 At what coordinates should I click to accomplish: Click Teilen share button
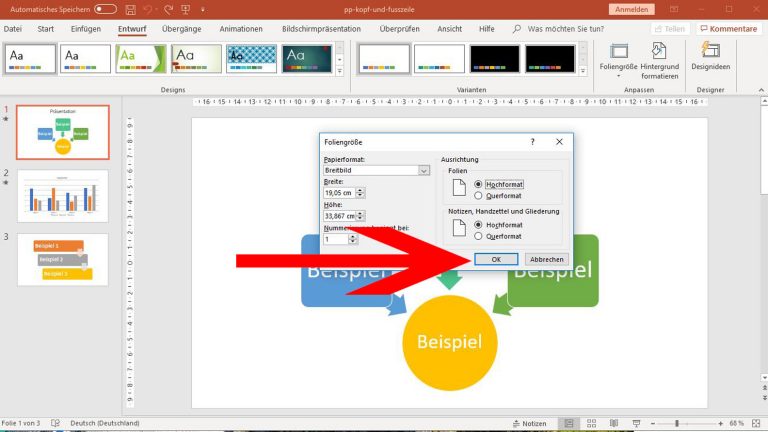click(670, 29)
